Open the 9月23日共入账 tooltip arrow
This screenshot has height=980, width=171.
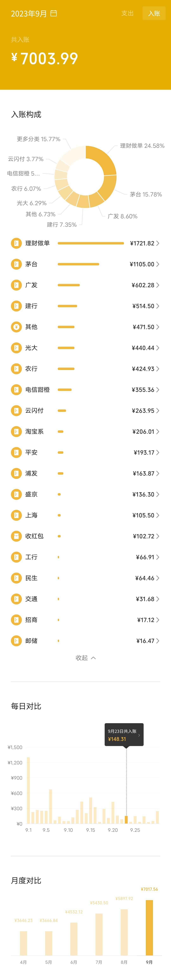coord(139,735)
